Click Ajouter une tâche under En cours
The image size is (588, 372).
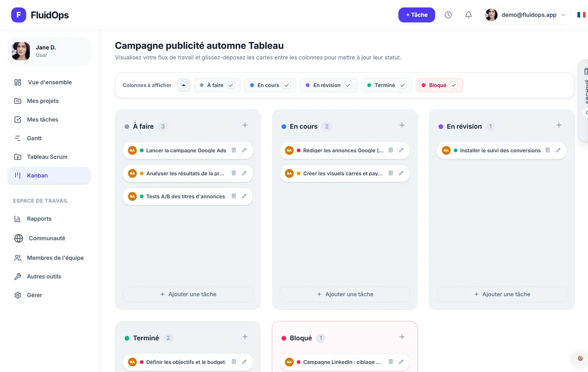345,294
